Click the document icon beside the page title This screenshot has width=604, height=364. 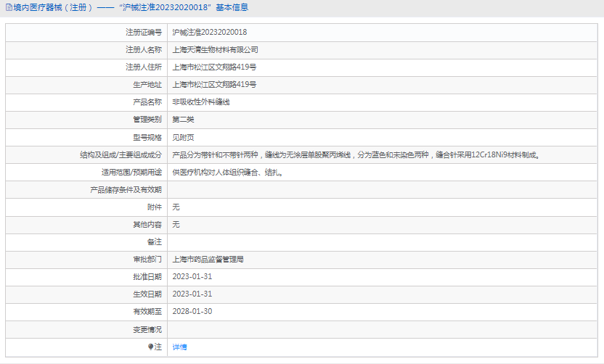(9, 8)
